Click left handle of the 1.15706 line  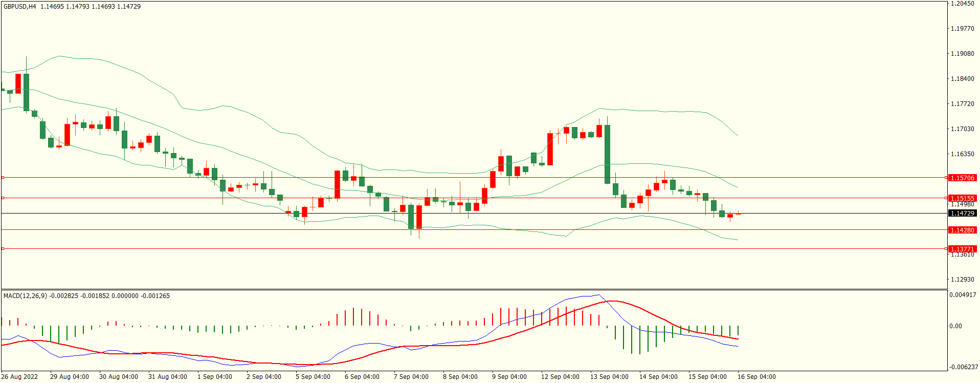point(3,178)
